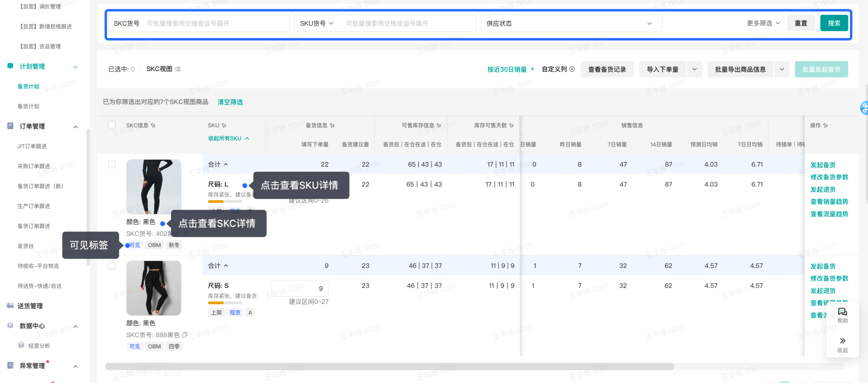Expand 更多筛选 filter options

coord(763,23)
